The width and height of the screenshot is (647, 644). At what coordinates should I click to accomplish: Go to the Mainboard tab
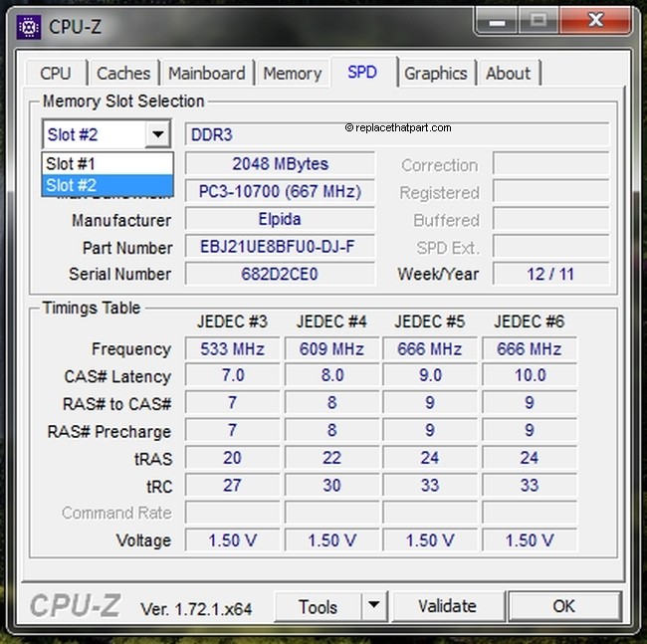point(207,74)
